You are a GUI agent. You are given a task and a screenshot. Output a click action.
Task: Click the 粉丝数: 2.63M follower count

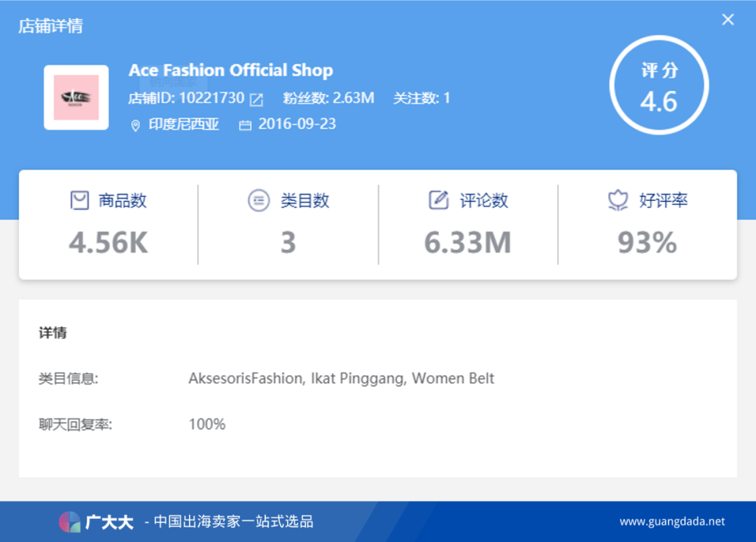tap(328, 98)
